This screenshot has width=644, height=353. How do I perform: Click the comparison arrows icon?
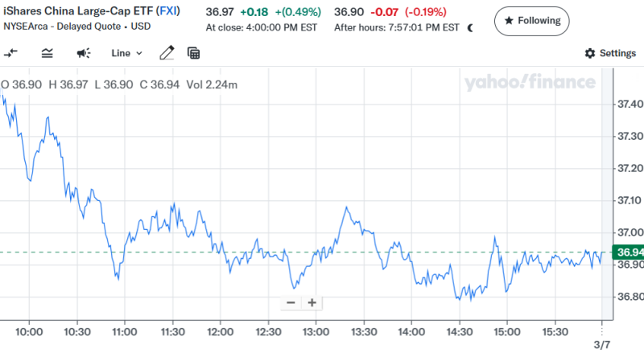pos(11,54)
